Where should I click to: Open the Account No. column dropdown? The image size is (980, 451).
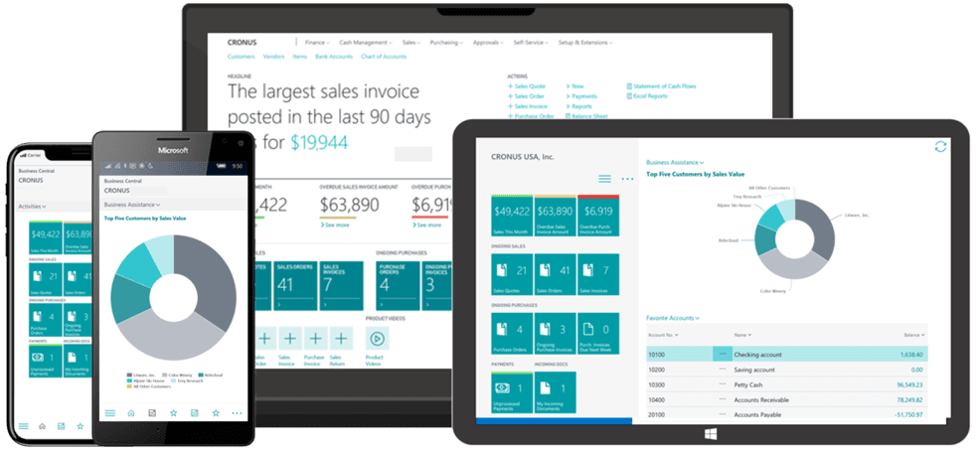click(663, 335)
